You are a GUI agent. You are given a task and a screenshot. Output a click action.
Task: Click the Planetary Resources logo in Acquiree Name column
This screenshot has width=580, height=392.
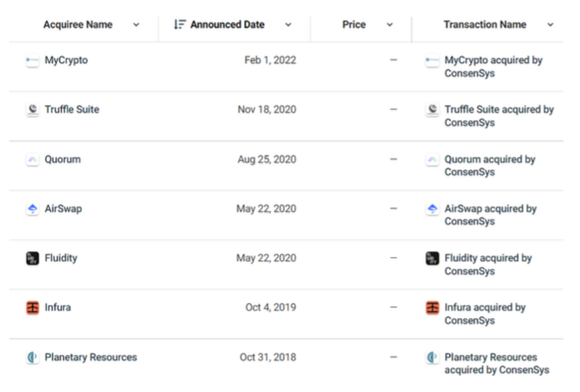(x=33, y=357)
